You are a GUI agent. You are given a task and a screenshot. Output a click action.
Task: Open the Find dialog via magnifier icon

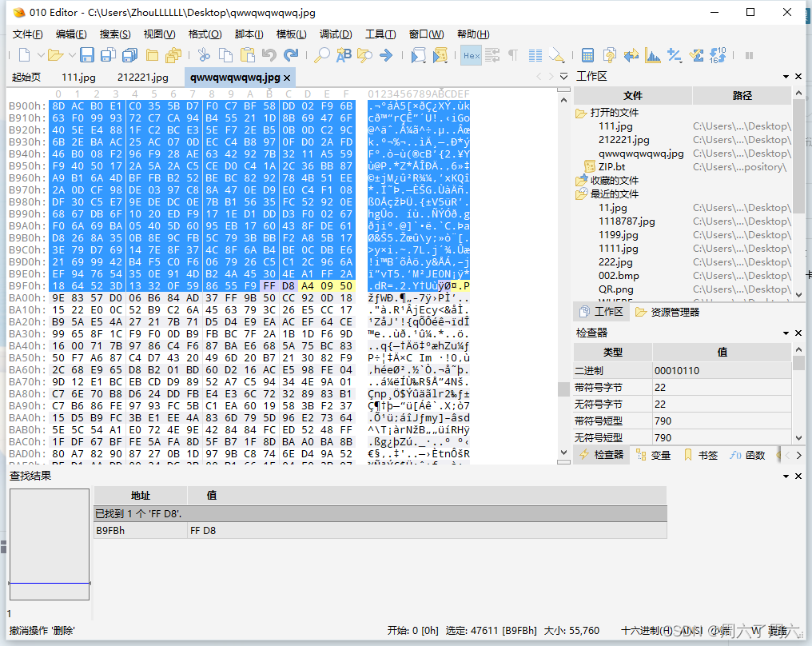pyautogui.click(x=322, y=57)
